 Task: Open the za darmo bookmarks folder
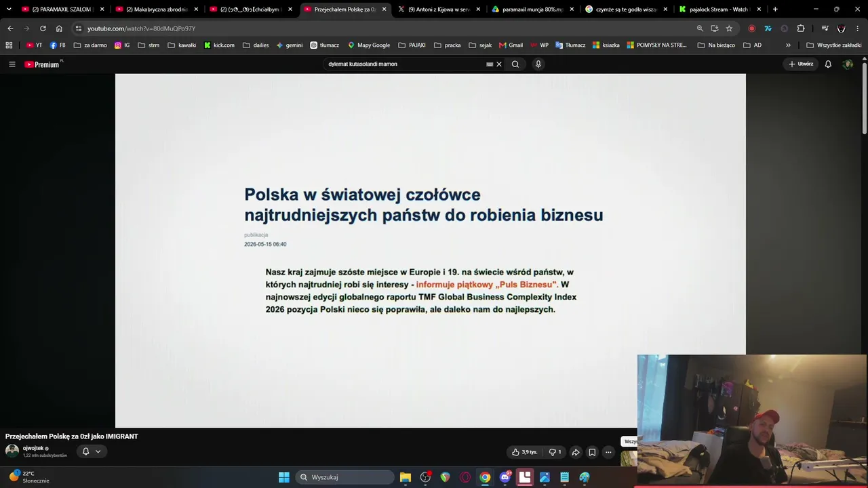(90, 45)
